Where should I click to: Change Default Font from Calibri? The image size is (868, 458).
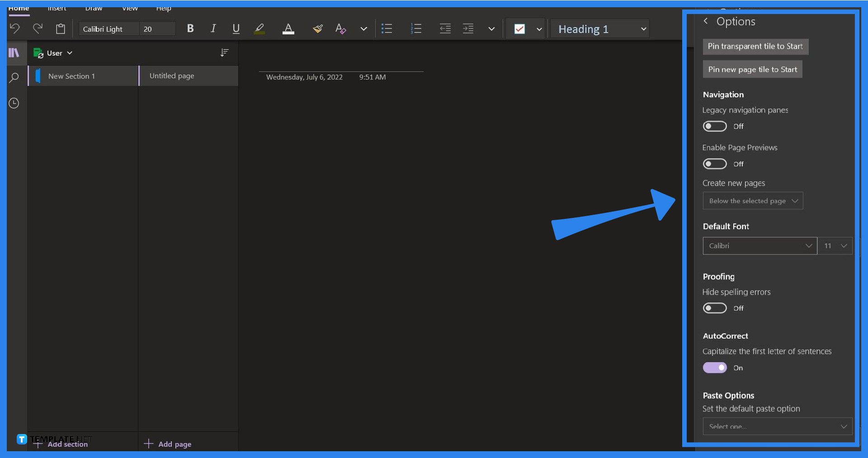tap(759, 246)
